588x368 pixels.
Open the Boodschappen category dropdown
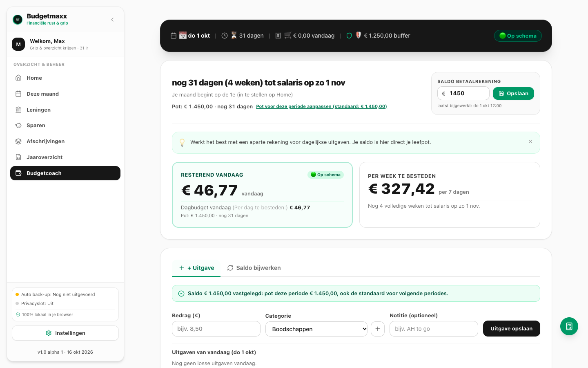point(316,329)
